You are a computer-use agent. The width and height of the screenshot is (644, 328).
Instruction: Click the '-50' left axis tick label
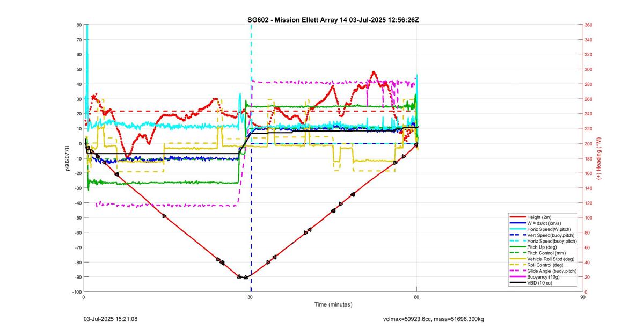(77, 217)
